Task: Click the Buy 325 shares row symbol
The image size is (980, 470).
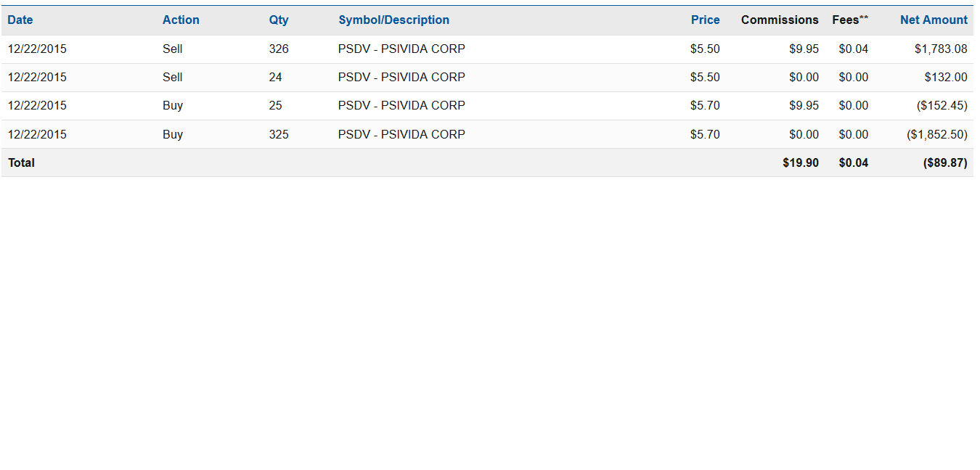Action: (401, 135)
